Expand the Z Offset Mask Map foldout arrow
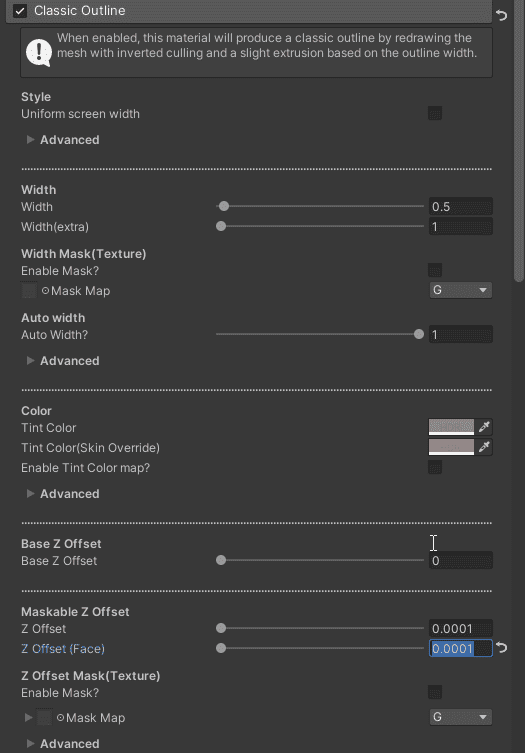This screenshot has width=525, height=753. [x=28, y=717]
